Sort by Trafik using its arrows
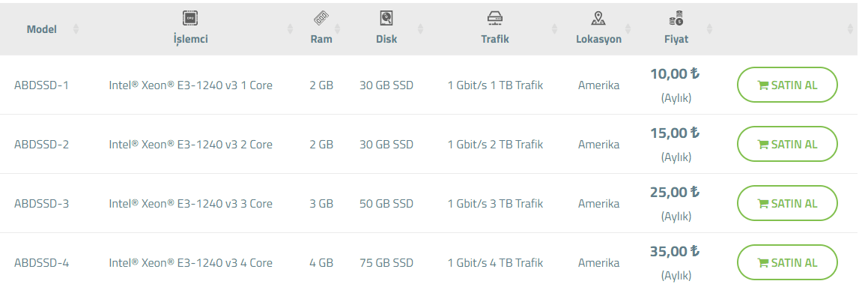This screenshot has width=868, height=290. (x=554, y=29)
